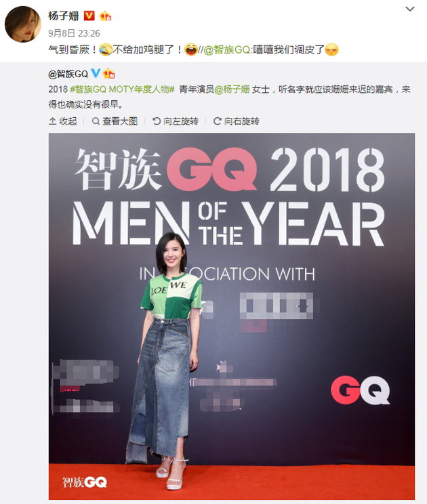
Task: Click the upward arrow collapse icon
Action: point(52,121)
